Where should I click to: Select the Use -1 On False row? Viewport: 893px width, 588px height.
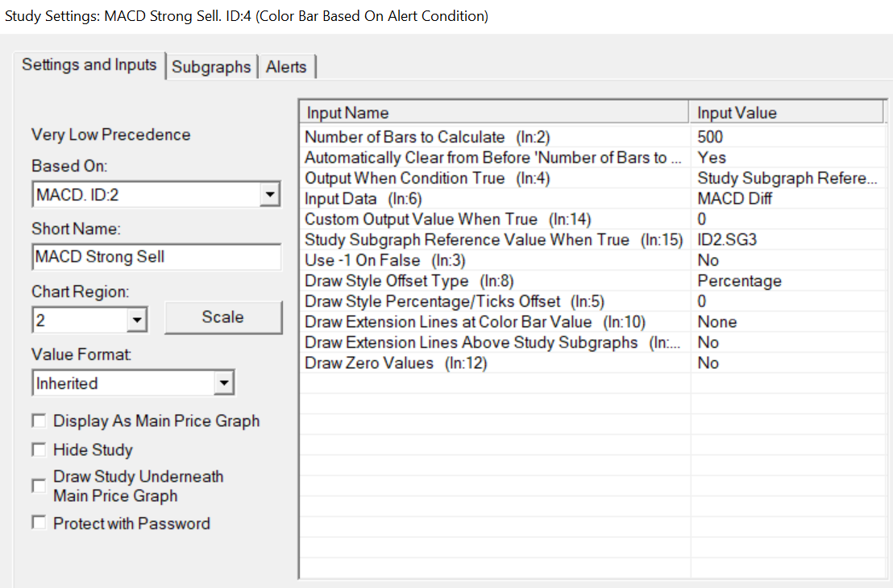click(x=426, y=260)
